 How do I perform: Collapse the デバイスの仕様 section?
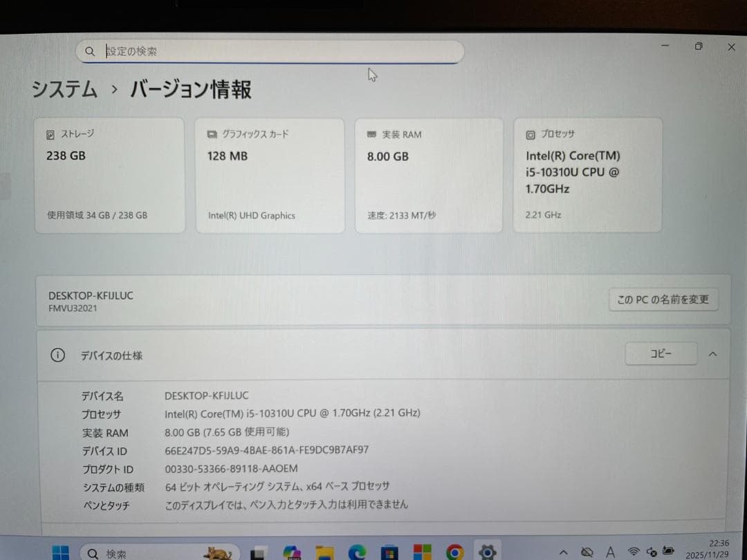[x=713, y=353]
